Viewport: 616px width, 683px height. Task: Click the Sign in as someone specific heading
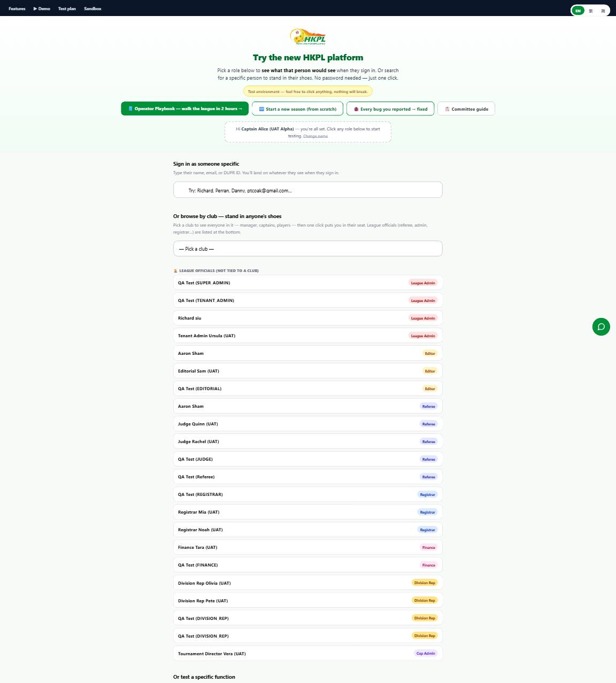pos(206,164)
